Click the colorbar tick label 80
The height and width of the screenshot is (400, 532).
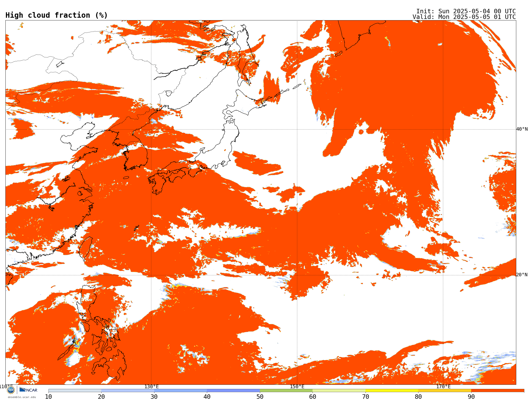(418, 397)
